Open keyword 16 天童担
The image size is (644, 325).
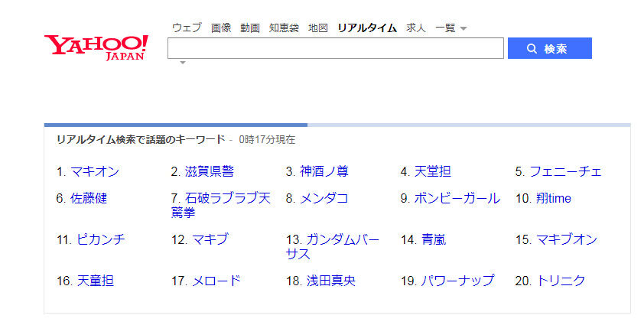96,281
